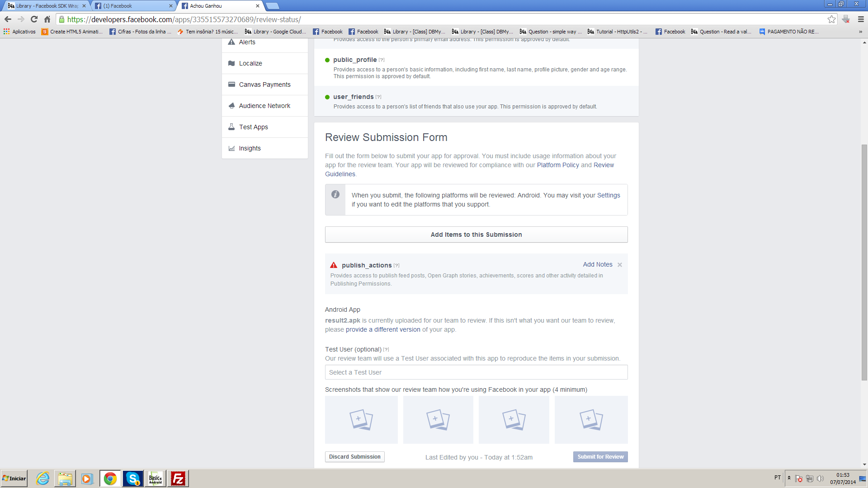Click the Insights chart icon
This screenshot has height=488, width=868.
pos(231,148)
